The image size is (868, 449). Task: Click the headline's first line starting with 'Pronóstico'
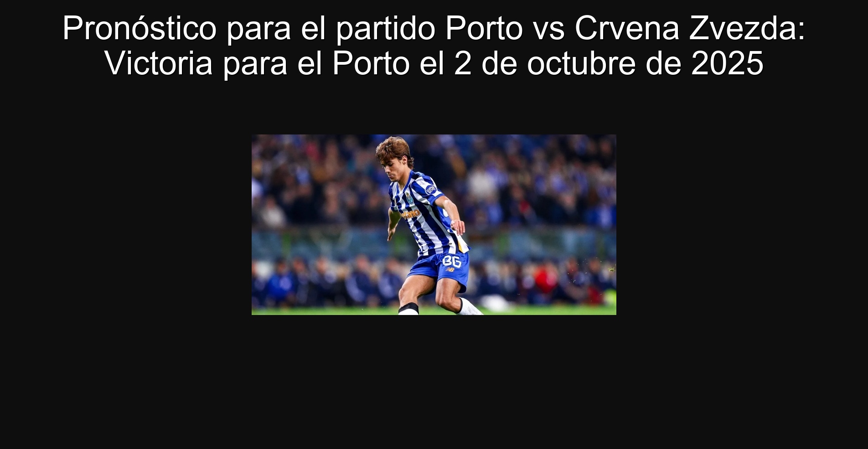(434, 28)
